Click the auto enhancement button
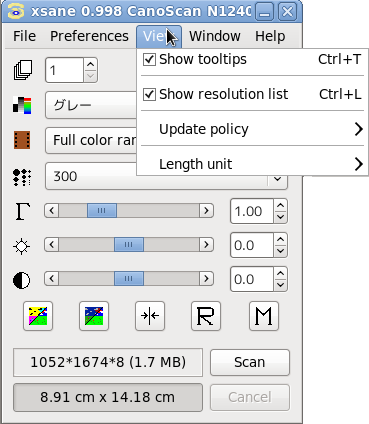Screen dimensions: 369x424 tap(38, 316)
